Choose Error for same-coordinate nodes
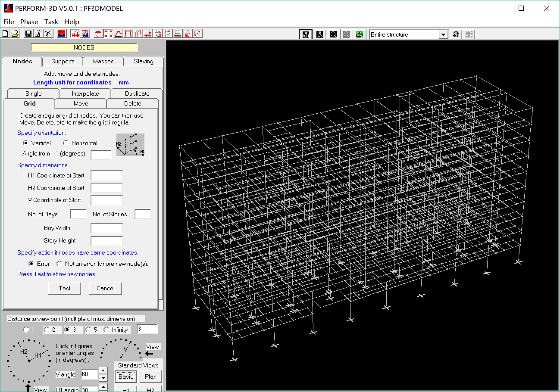The image size is (560, 392). [31, 264]
